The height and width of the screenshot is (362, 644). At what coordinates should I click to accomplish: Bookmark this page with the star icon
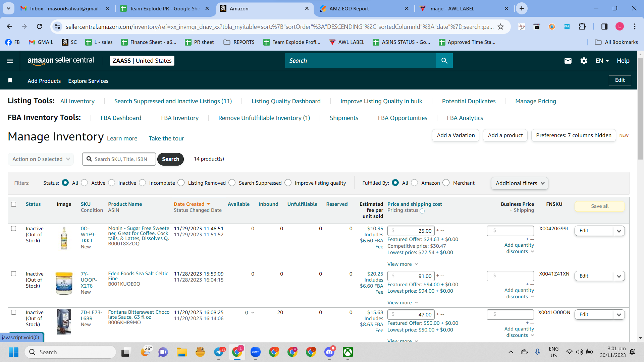pyautogui.click(x=501, y=26)
